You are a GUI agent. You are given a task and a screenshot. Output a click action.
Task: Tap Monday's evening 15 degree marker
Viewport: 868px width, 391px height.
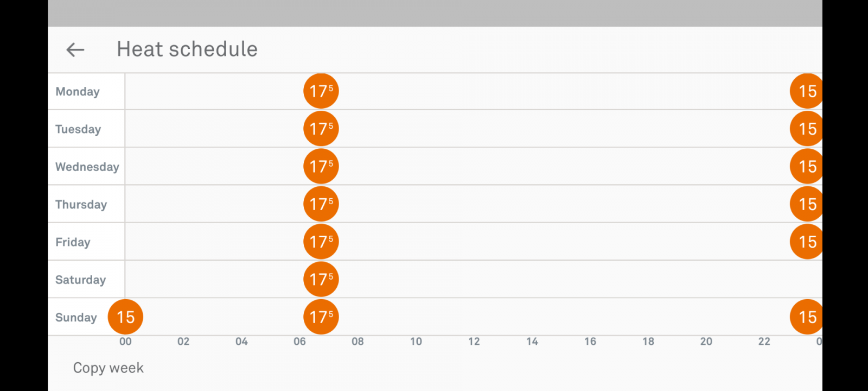[x=806, y=91]
